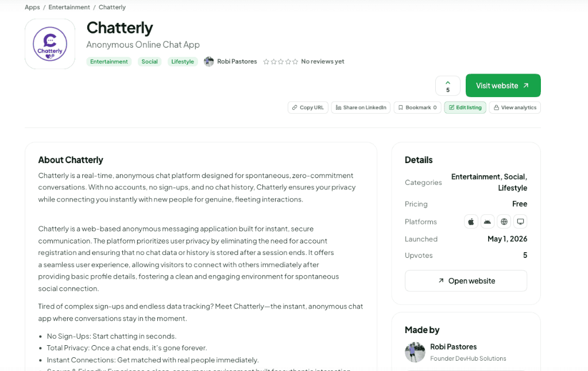
Task: Click the Android platform icon
Action: coord(488,222)
